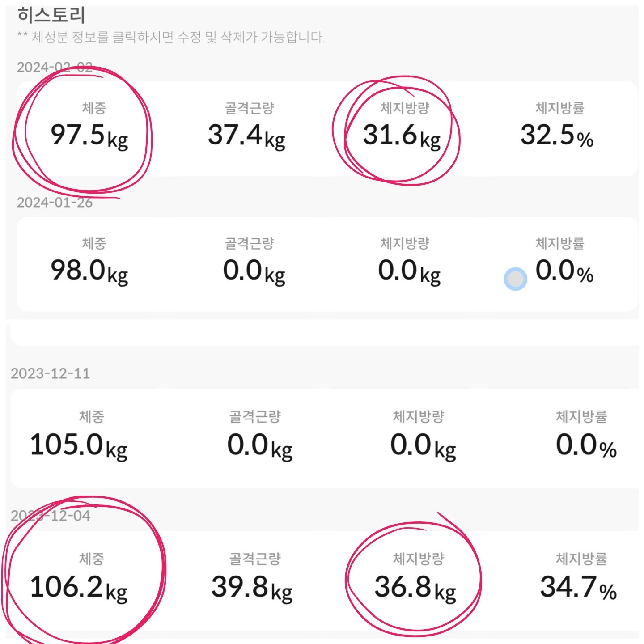Tap the 2024-01-26 체지방률 0.0% value
The width and height of the screenshot is (644, 644).
(x=564, y=271)
